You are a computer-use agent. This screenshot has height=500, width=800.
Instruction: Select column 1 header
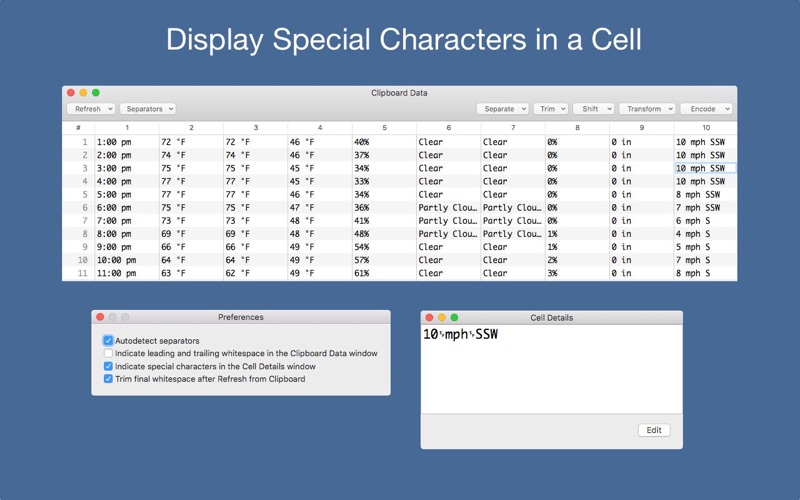[127, 128]
